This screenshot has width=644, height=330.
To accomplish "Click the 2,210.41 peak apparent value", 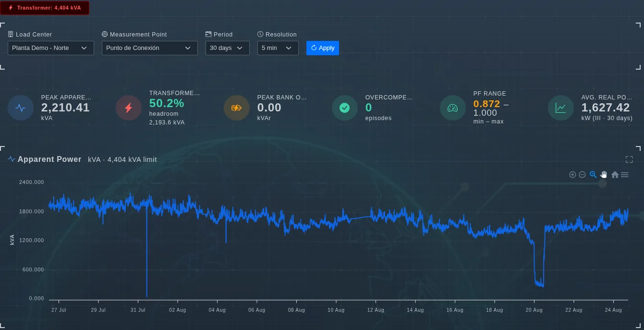I will point(65,108).
